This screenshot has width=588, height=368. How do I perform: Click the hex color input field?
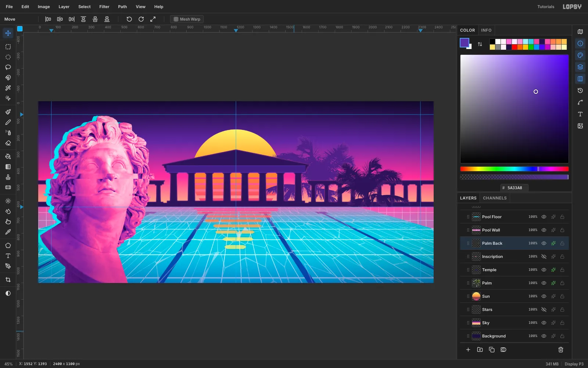click(x=514, y=188)
